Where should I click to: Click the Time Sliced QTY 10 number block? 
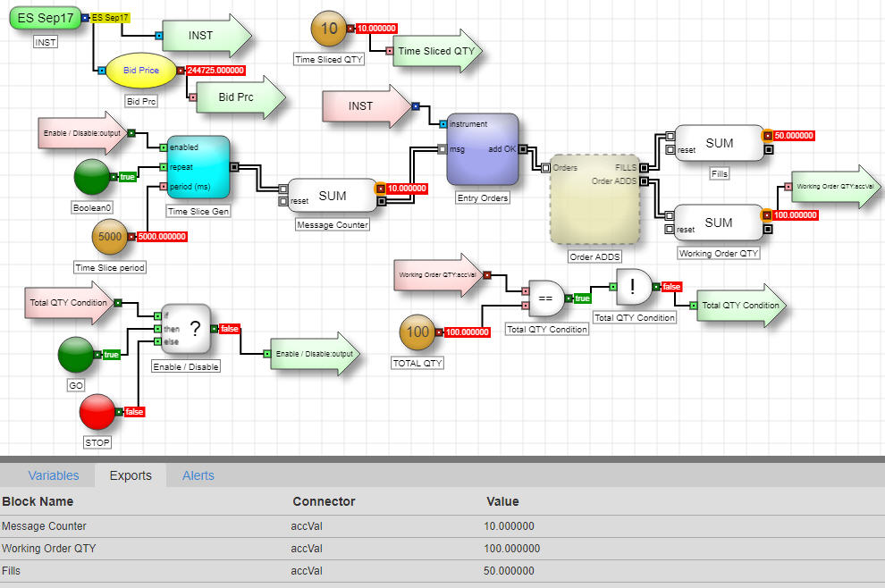tap(329, 29)
